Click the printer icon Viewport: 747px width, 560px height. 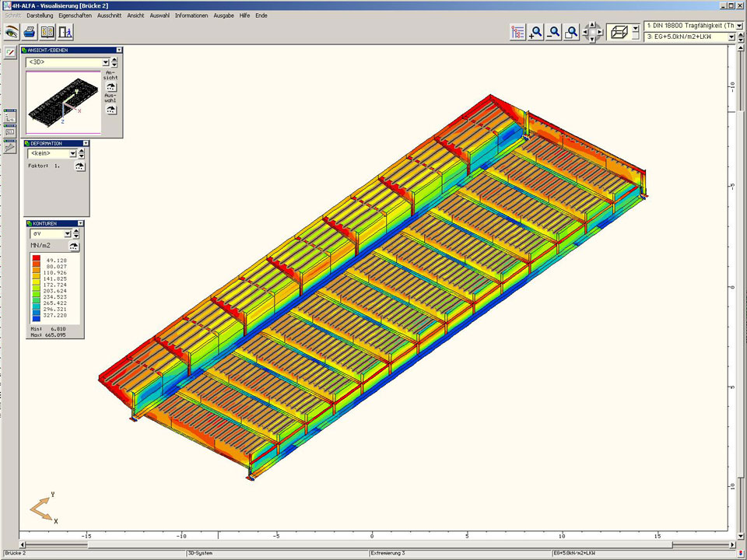(x=29, y=32)
